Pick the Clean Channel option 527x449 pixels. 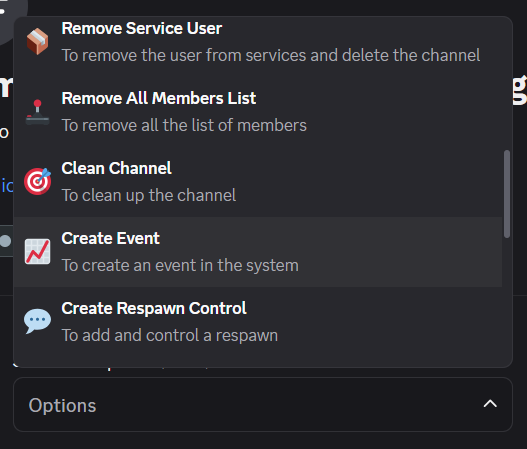click(x=258, y=182)
